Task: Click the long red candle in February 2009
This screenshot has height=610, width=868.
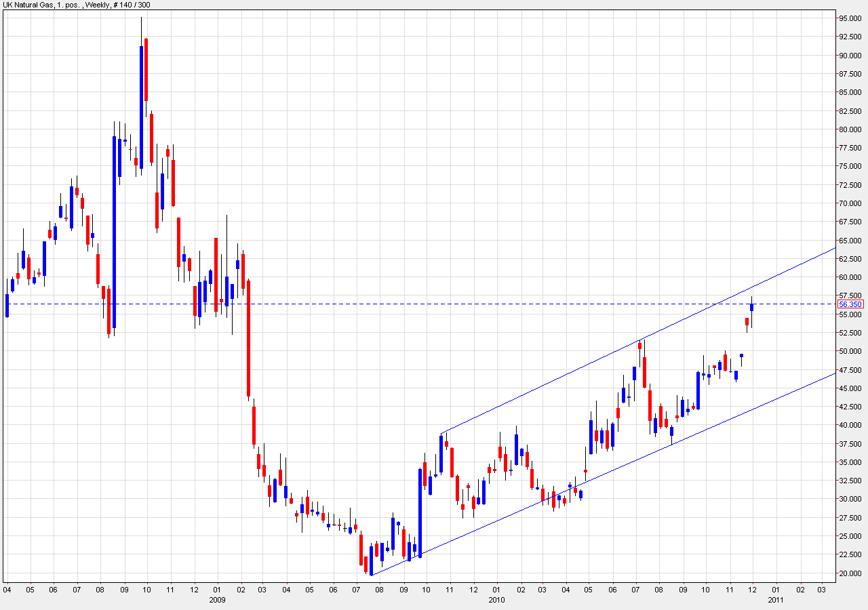Action: click(x=249, y=338)
